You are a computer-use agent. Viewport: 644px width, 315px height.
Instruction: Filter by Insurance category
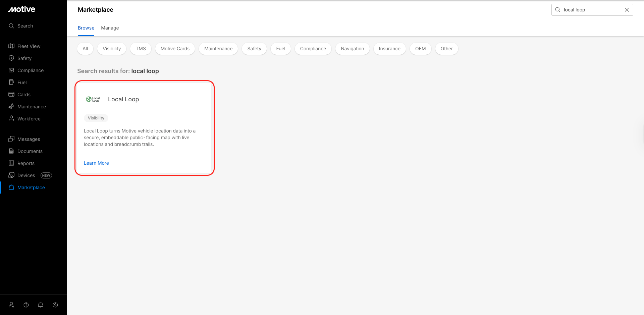tap(390, 49)
